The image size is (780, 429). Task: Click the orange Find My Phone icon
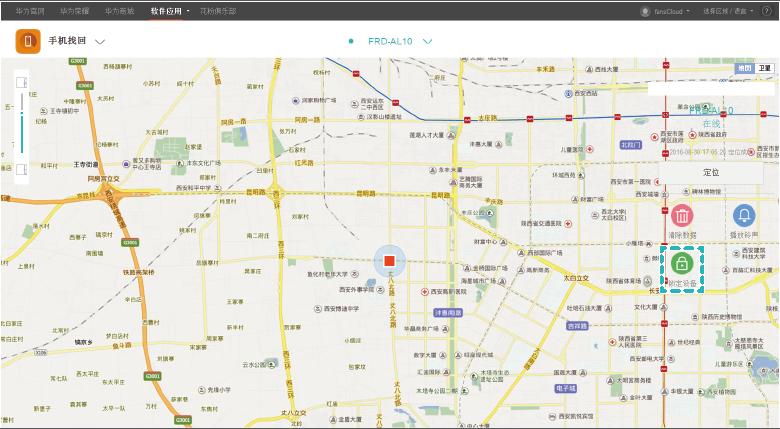tap(29, 42)
